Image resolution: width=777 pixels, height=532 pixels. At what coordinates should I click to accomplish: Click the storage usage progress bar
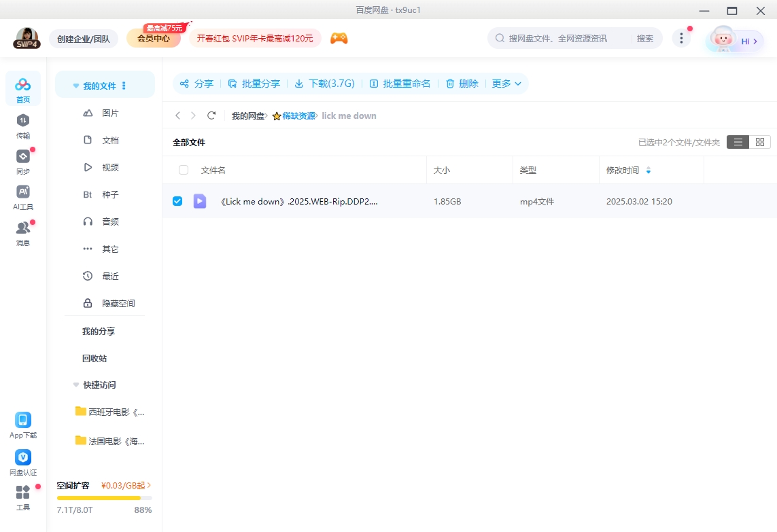coord(104,497)
